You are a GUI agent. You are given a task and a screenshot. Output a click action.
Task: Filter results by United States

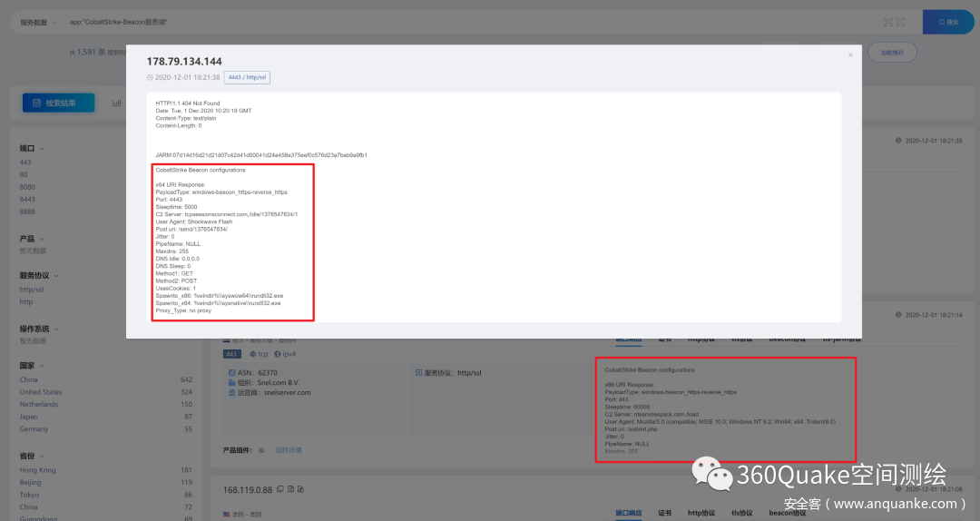tap(41, 392)
